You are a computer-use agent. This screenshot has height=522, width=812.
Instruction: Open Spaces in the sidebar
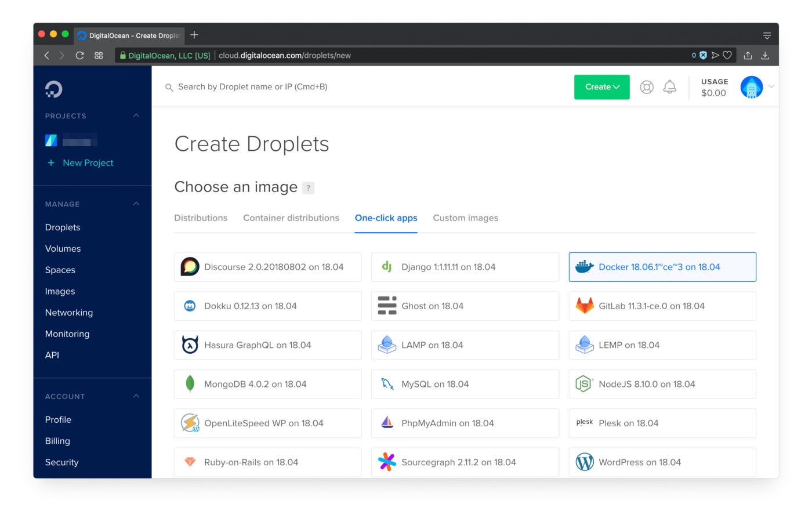(x=60, y=270)
